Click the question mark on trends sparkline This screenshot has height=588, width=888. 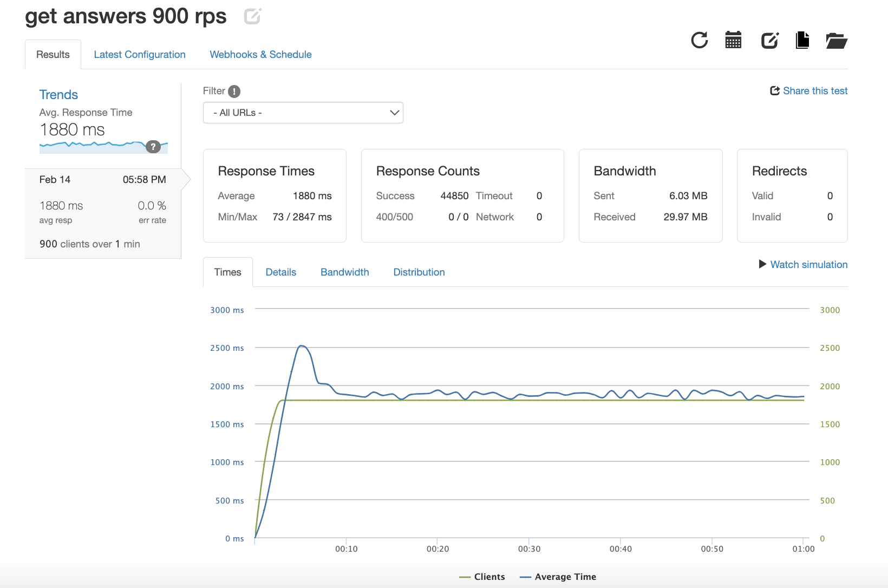153,147
